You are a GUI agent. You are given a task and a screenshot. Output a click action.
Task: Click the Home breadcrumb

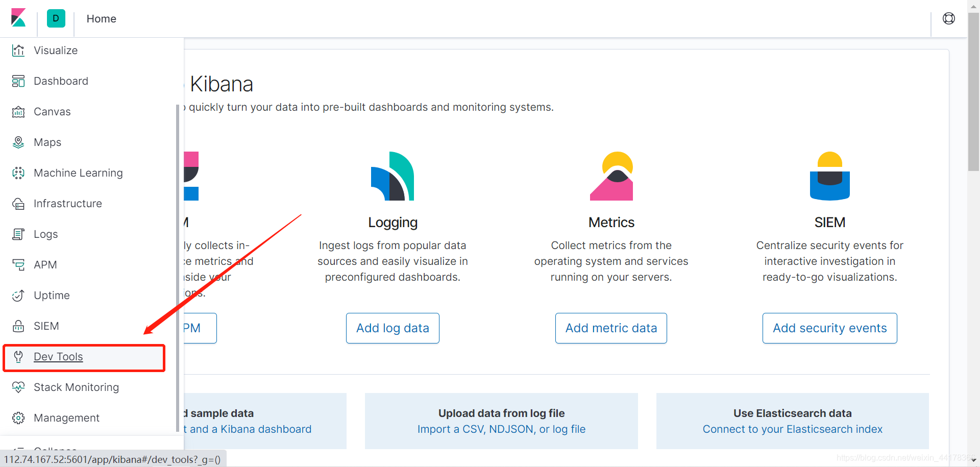tap(101, 19)
